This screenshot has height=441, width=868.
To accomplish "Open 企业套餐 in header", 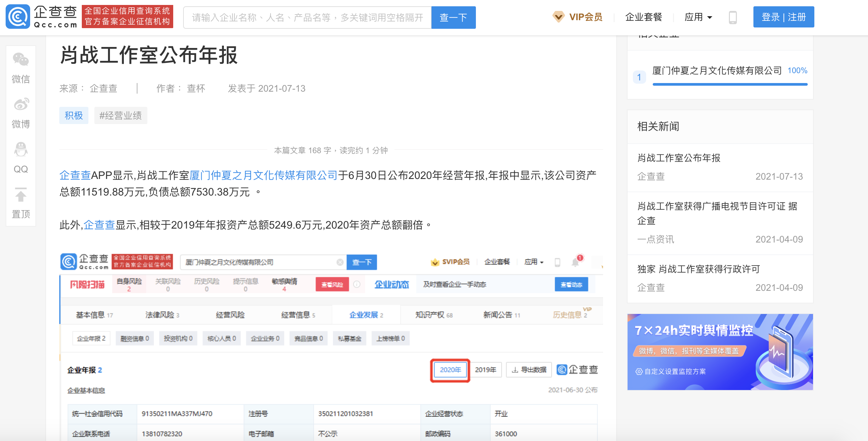I will tap(643, 17).
